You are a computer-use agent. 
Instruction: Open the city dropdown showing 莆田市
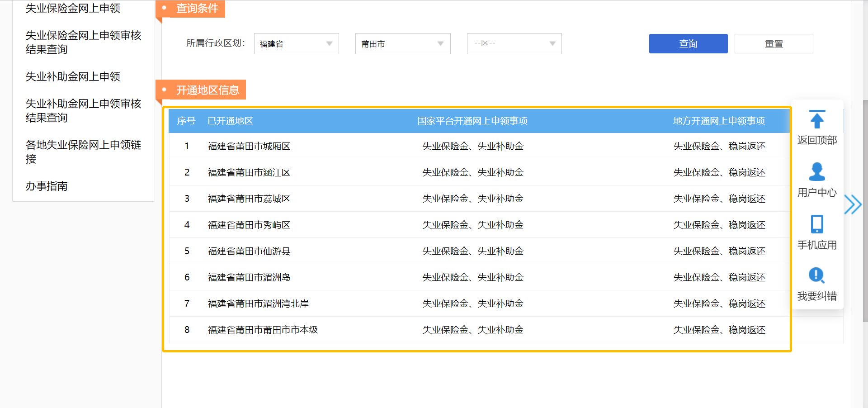click(x=402, y=44)
